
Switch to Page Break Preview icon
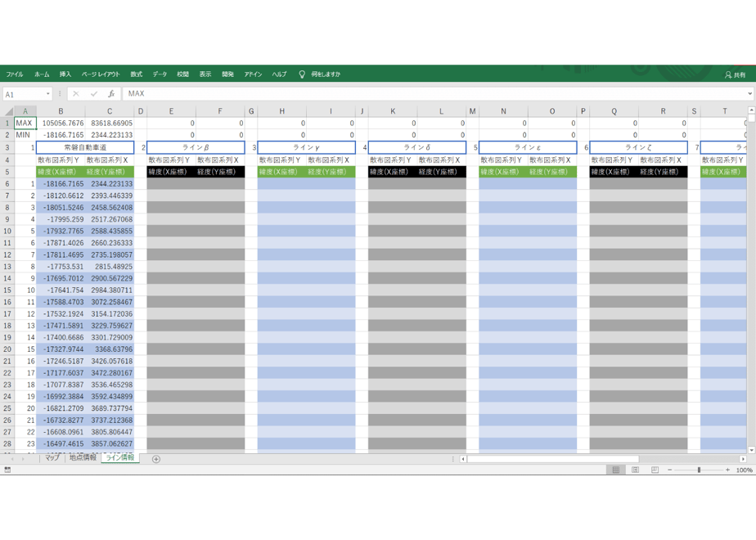pos(655,470)
